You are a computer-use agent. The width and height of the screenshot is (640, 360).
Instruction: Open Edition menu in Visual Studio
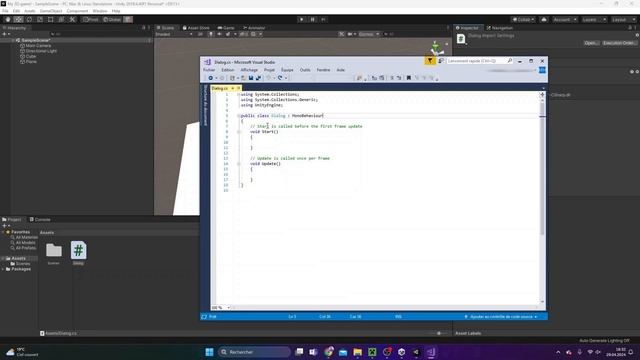(228, 70)
